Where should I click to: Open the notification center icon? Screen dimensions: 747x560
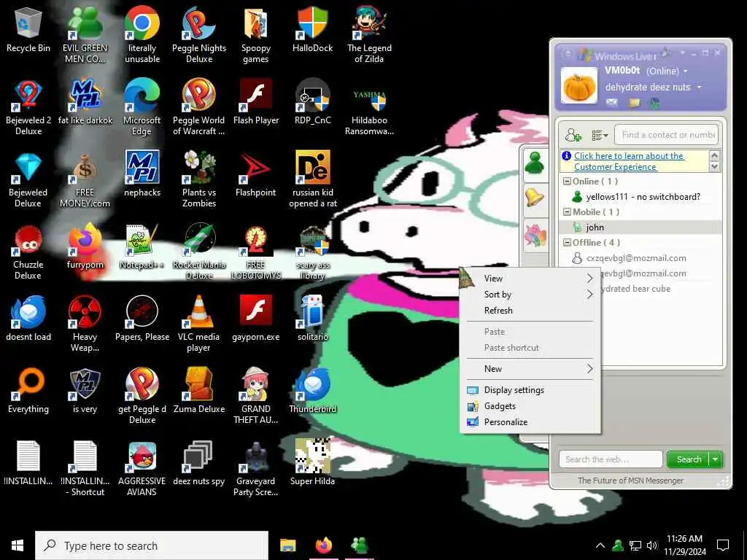click(x=723, y=545)
